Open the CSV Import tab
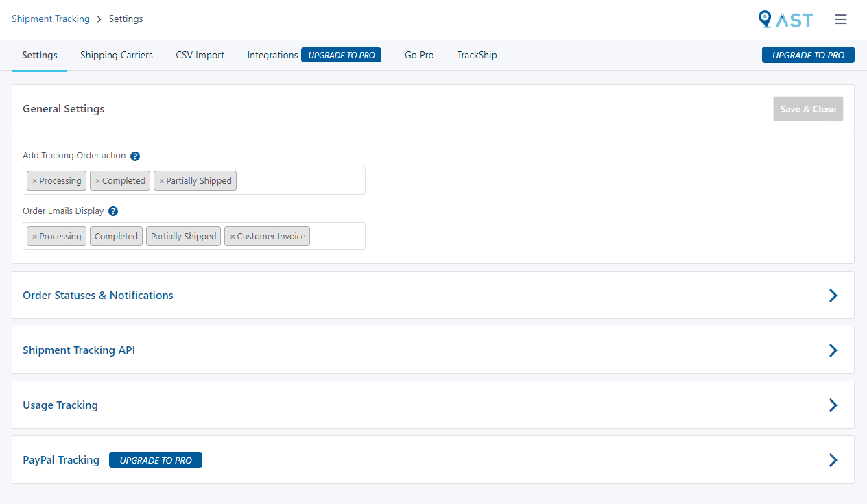867x504 pixels. pos(200,55)
